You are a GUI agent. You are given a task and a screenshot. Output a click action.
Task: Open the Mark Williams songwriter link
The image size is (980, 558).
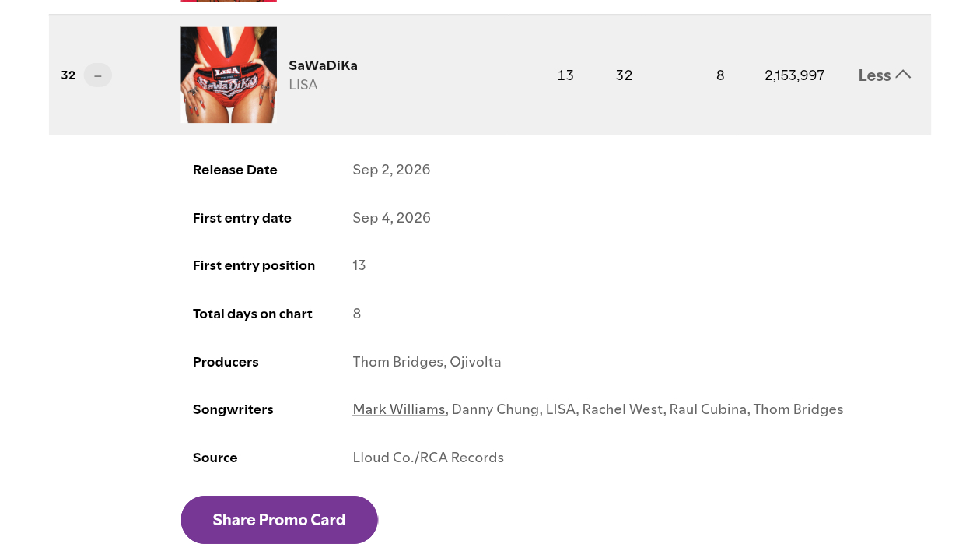click(399, 409)
